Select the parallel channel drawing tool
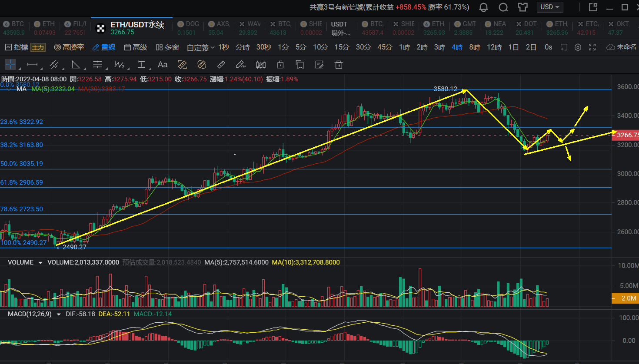The height and width of the screenshot is (364, 639). click(54, 65)
